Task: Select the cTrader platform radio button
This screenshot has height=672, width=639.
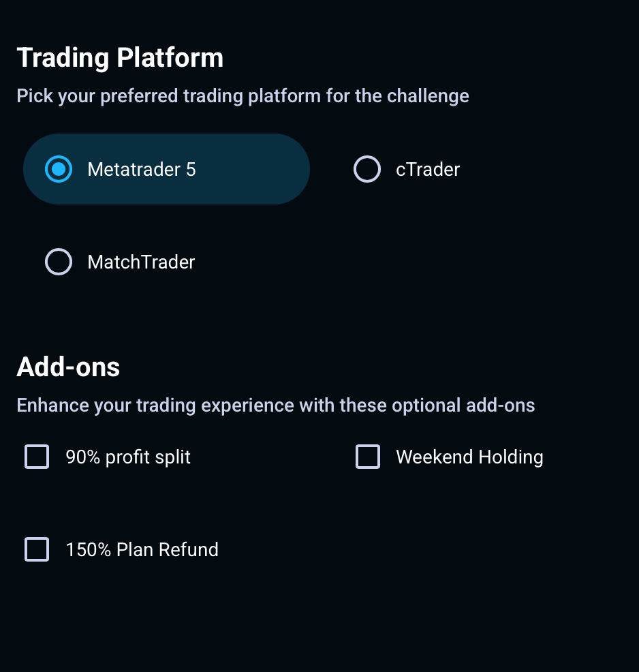Action: [x=367, y=169]
